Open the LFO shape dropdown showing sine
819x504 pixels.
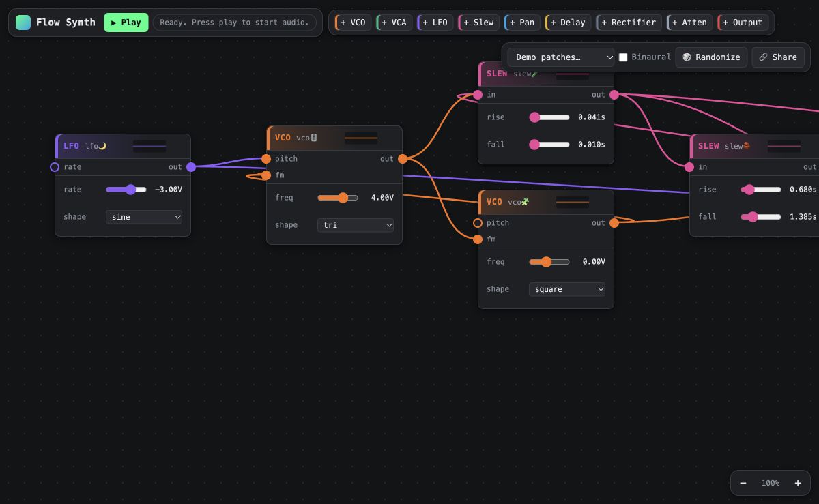144,217
